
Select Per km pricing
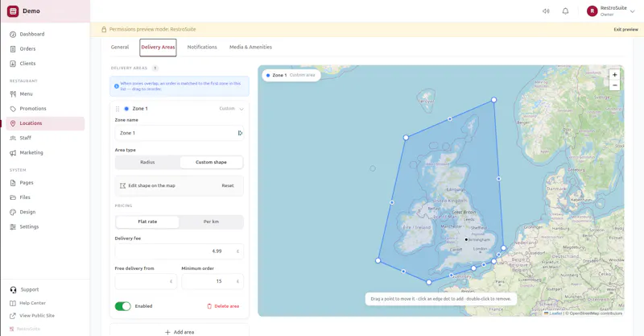pyautogui.click(x=211, y=222)
